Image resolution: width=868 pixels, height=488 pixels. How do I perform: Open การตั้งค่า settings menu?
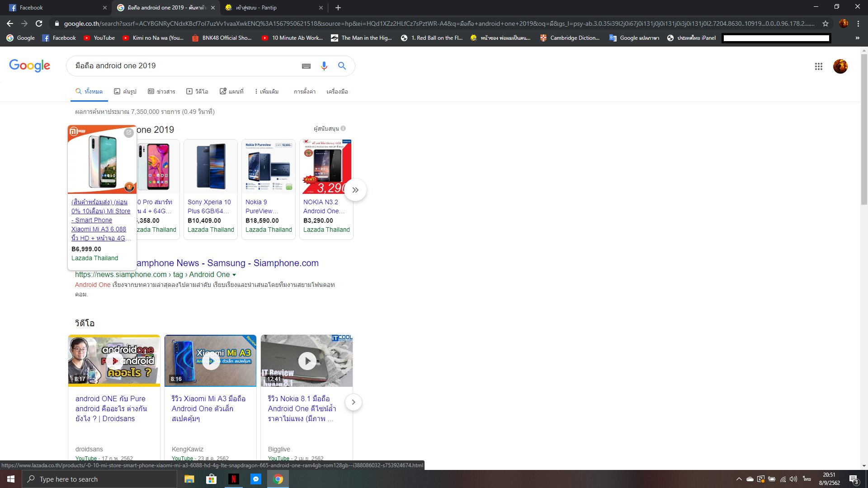point(305,91)
